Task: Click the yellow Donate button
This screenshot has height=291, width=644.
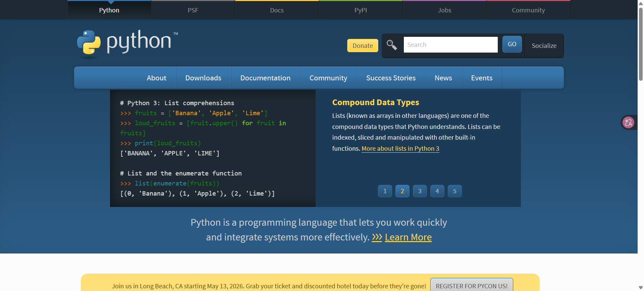Action: pos(363,46)
